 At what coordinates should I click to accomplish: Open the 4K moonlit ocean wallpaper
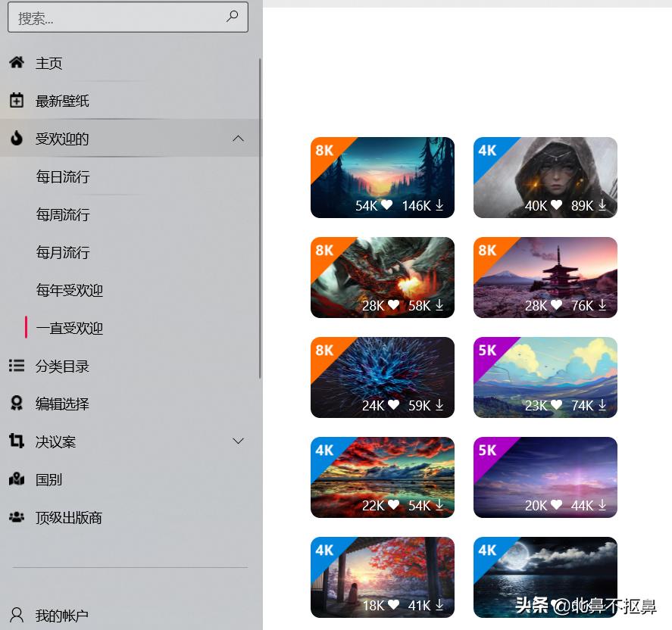[545, 577]
